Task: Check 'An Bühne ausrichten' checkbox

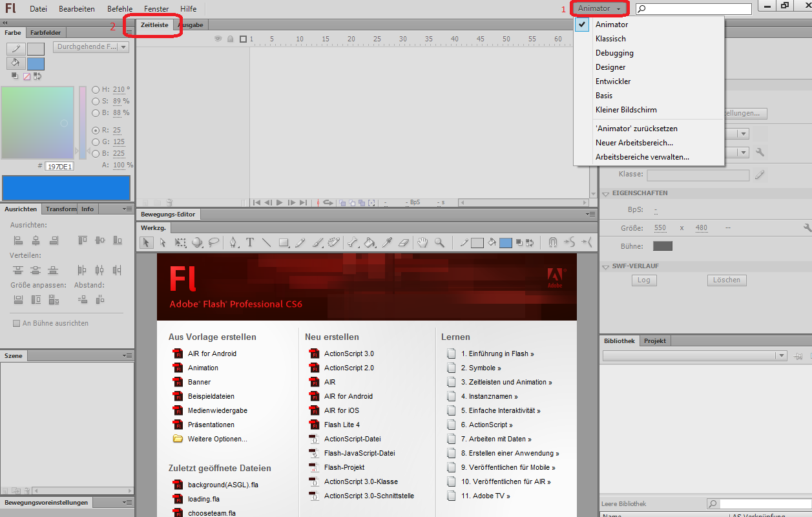Action: pos(16,323)
